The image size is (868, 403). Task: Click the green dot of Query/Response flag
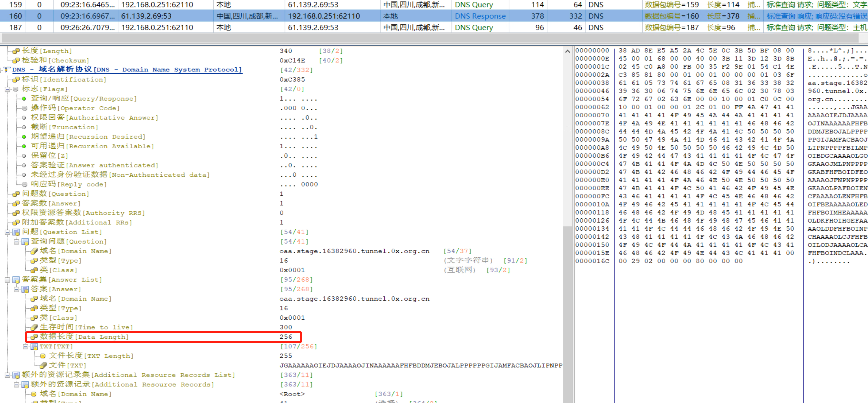(24, 99)
